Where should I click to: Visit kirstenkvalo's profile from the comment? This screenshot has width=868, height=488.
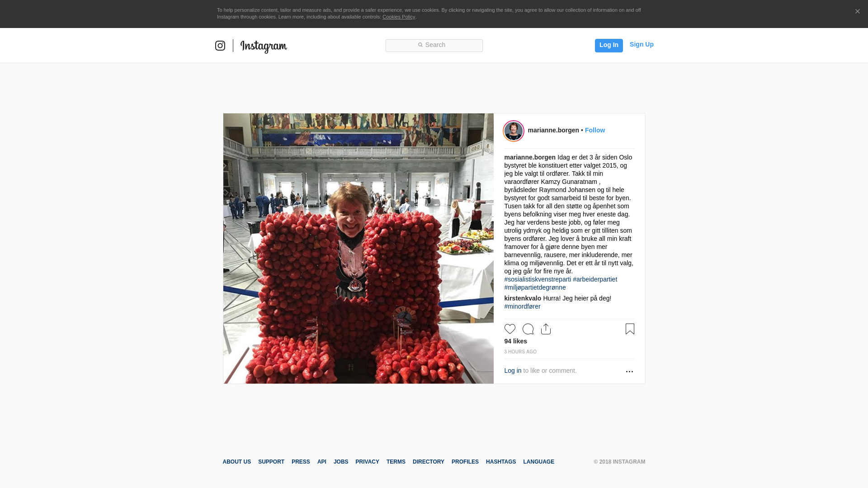523,298
